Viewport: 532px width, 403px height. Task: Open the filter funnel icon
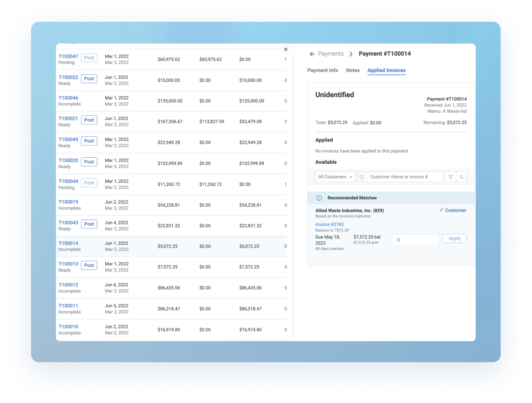tap(450, 177)
